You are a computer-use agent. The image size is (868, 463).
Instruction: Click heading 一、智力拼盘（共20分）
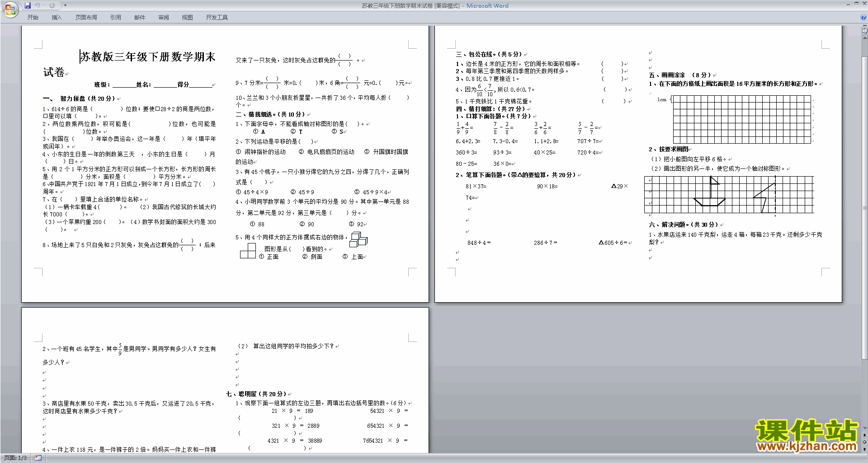coord(79,98)
